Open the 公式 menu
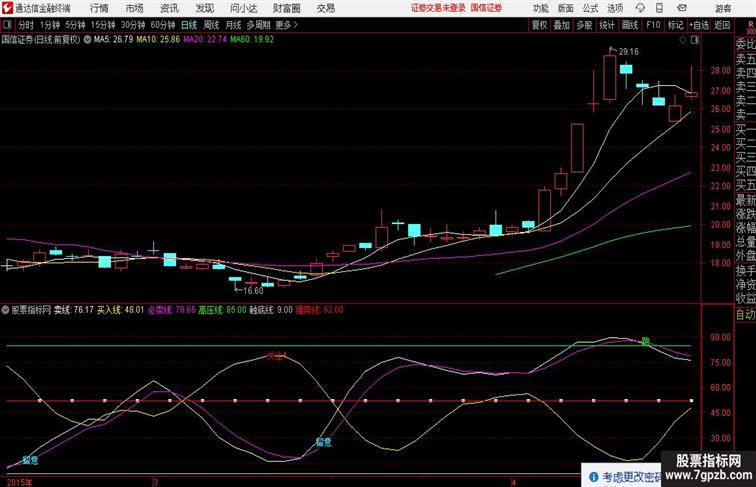Image resolution: width=756 pixels, height=487 pixels. pyautogui.click(x=590, y=8)
